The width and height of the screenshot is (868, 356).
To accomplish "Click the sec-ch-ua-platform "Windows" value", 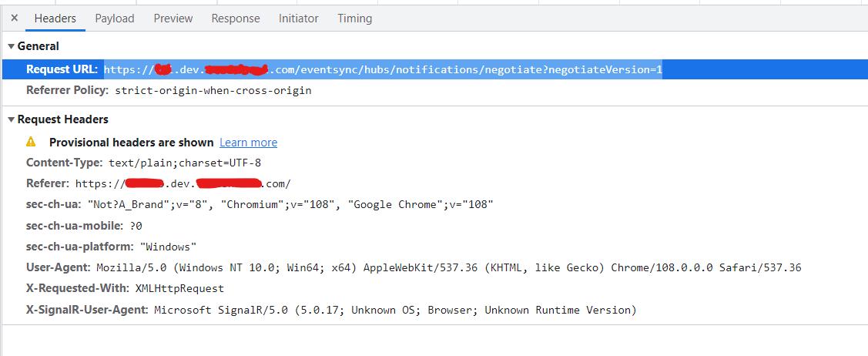I will (168, 247).
